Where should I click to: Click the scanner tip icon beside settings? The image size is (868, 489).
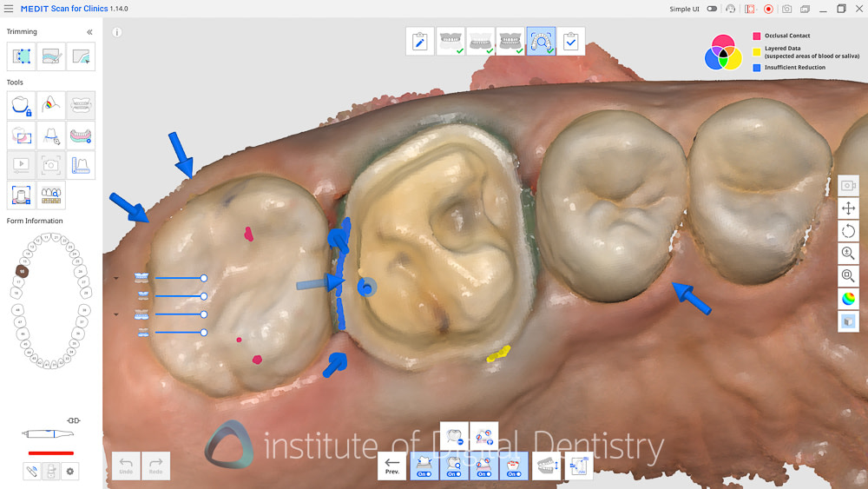51,472
